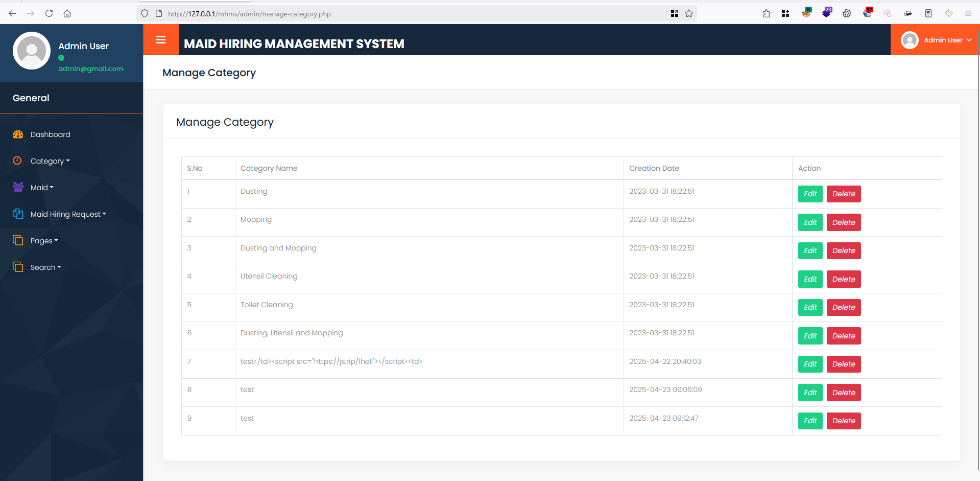Click the site information page icon

pyautogui.click(x=159, y=13)
